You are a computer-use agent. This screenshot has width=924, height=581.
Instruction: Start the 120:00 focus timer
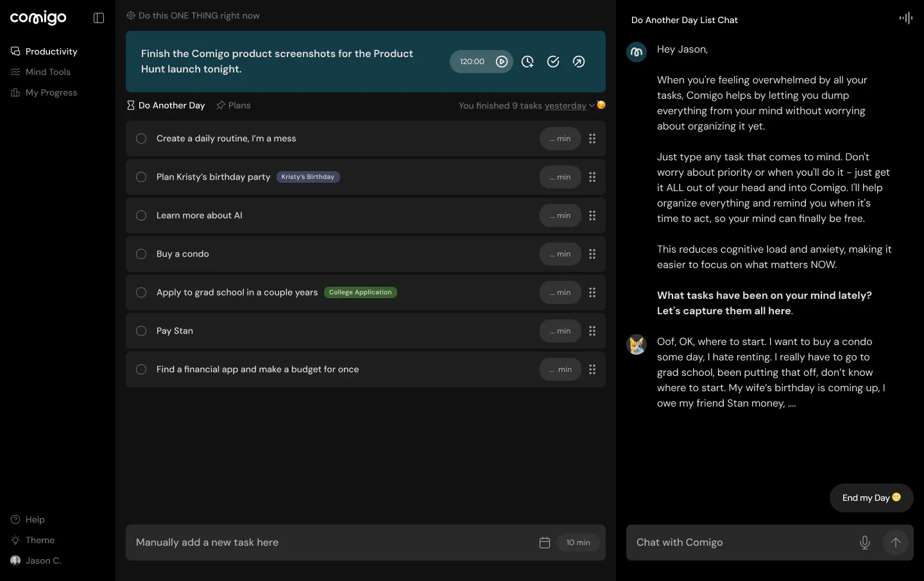pos(502,62)
